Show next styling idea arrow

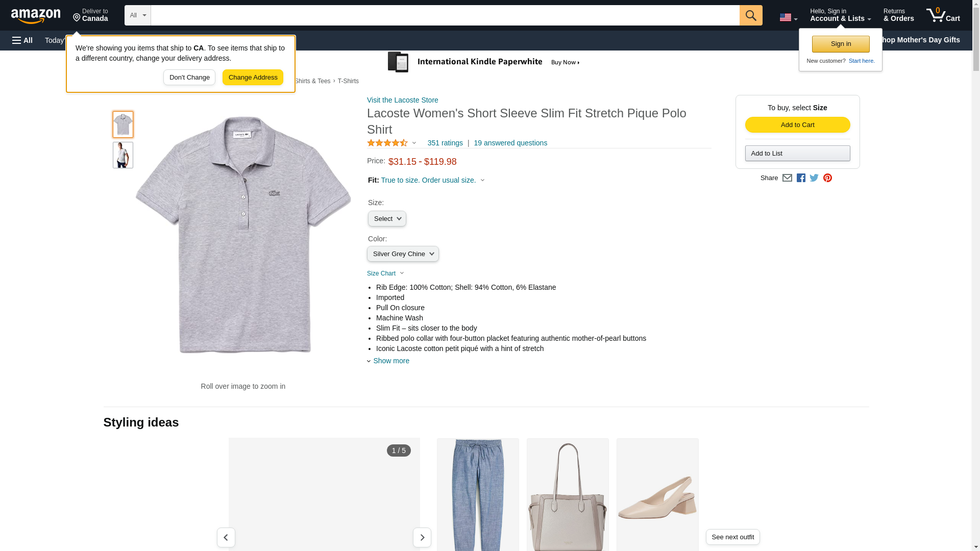coord(422,537)
